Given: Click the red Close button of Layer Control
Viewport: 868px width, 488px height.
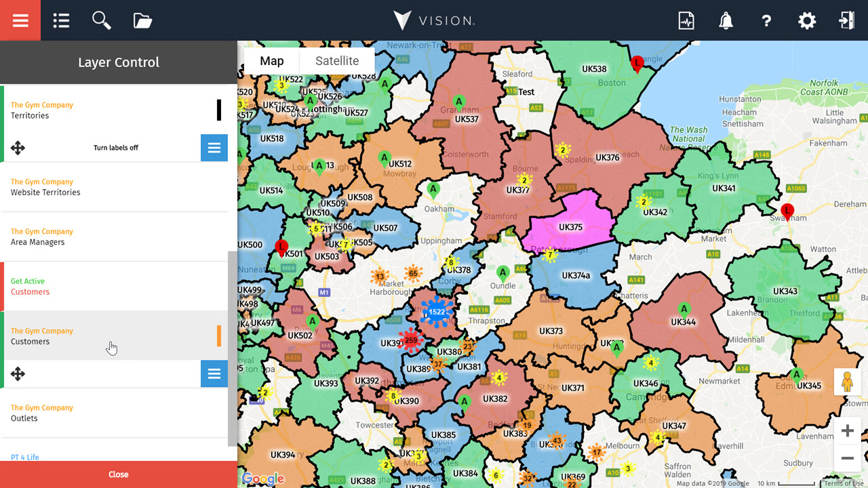Looking at the screenshot, I should (x=119, y=474).
